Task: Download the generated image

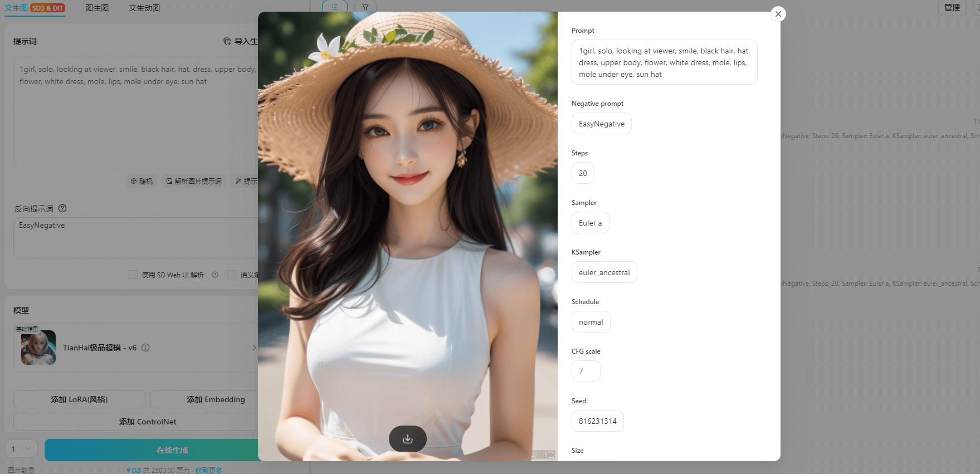Action: pyautogui.click(x=407, y=439)
